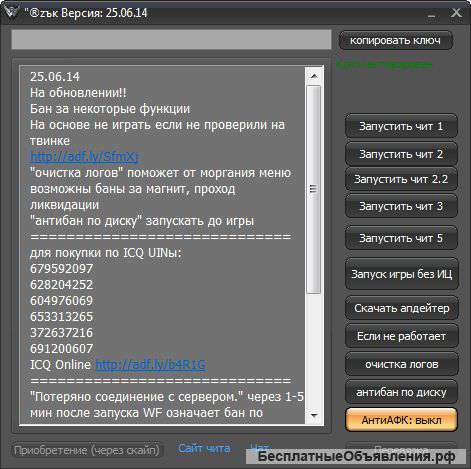The image size is (471, 469).
Task: Click ICQ number '628204252'
Action: coord(61,285)
